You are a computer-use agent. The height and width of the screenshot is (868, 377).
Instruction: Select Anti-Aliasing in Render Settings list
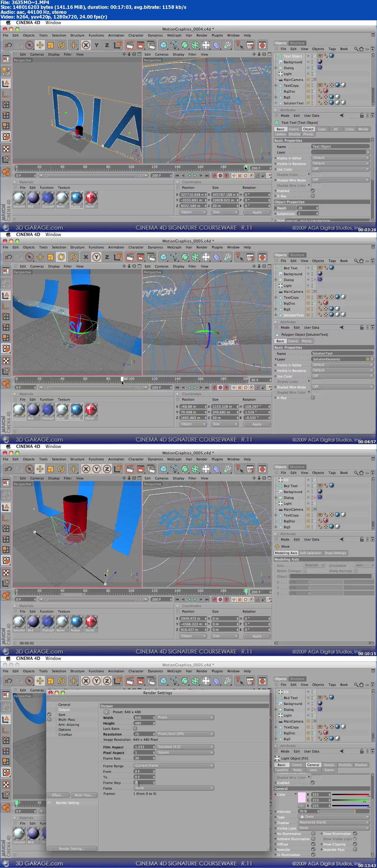[x=69, y=725]
